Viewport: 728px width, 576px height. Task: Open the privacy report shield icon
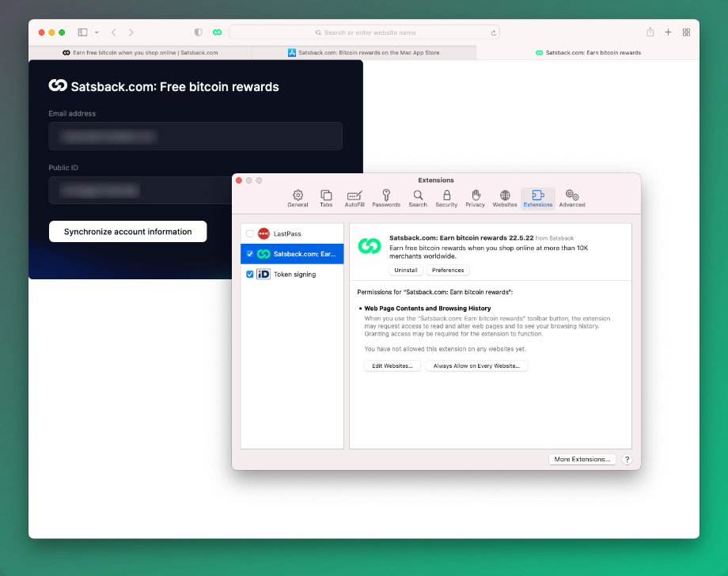pos(199,32)
